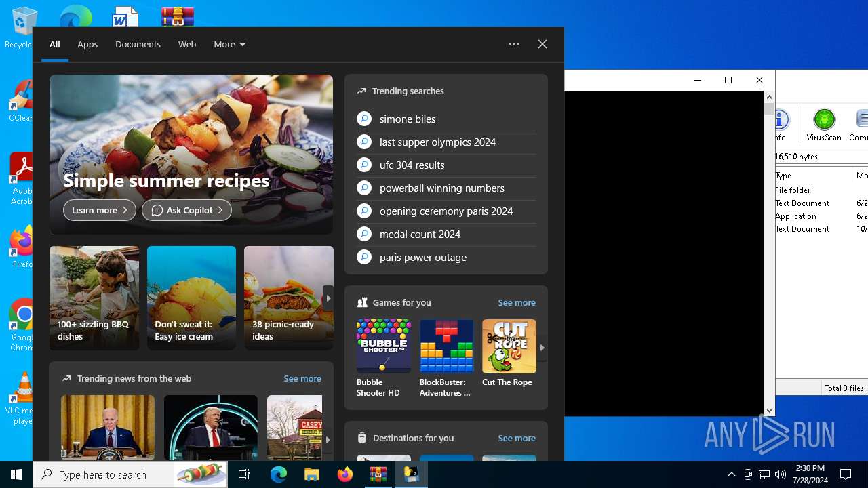Open Don't sweat it: Easy ice cream card
Screen dimensions: 868x488
191,298
